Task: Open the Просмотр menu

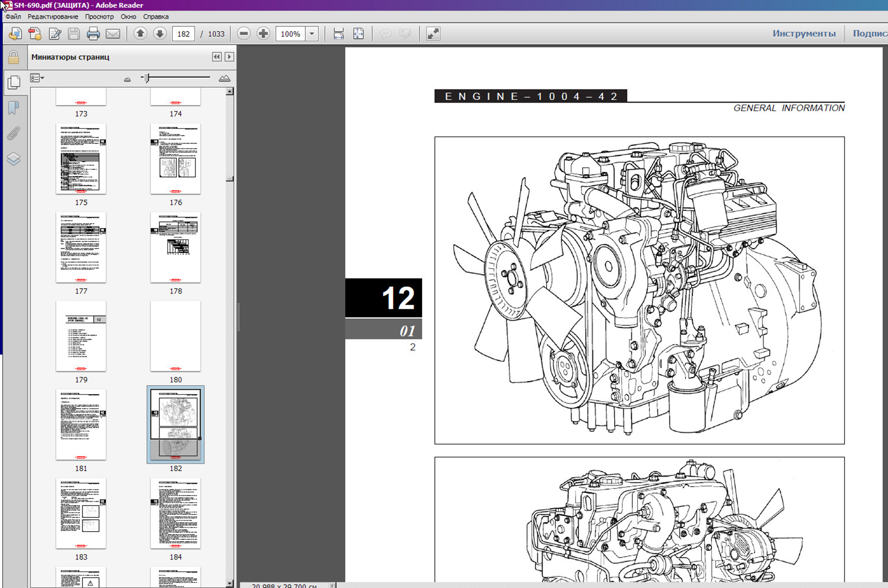Action: tap(99, 17)
